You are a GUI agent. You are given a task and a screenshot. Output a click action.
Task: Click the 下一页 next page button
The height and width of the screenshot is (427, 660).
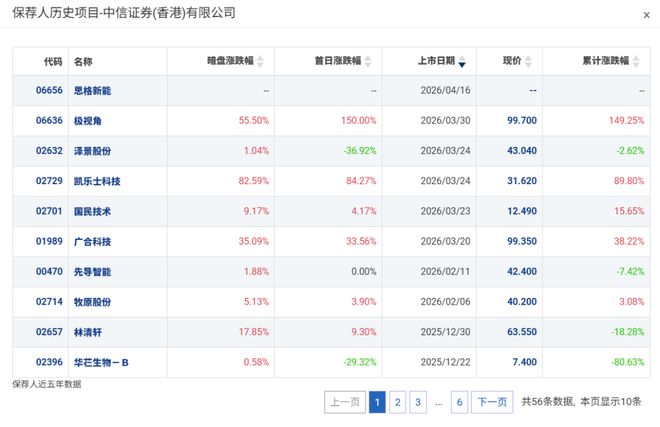[x=491, y=402]
